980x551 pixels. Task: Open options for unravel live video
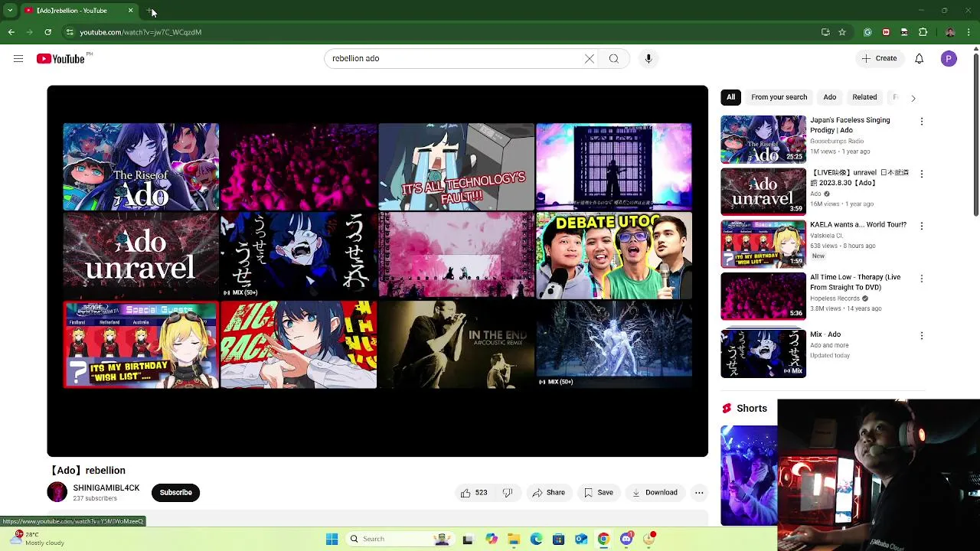pyautogui.click(x=922, y=174)
